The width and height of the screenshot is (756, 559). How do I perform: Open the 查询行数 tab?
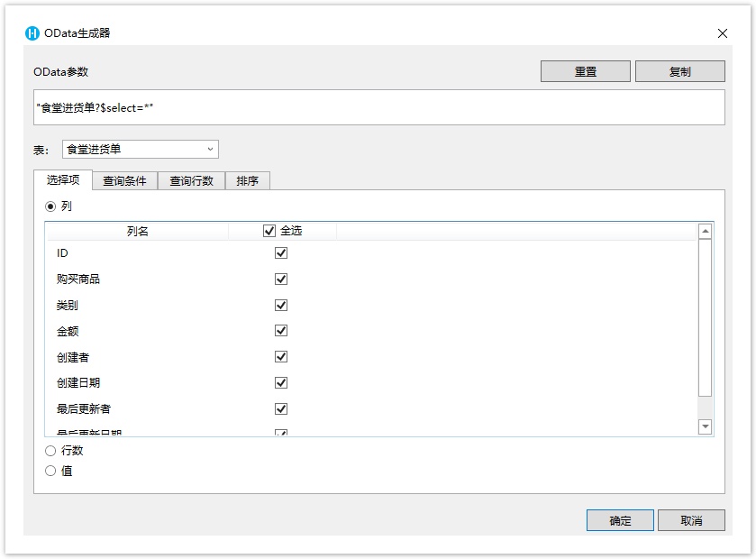tap(191, 180)
